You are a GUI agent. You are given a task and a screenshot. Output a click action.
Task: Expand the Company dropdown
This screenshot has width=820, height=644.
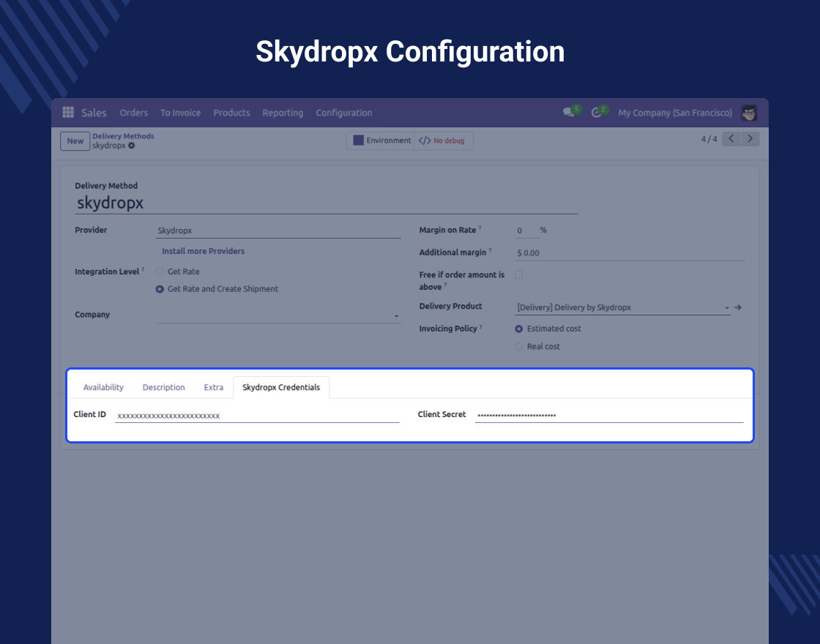tap(396, 316)
